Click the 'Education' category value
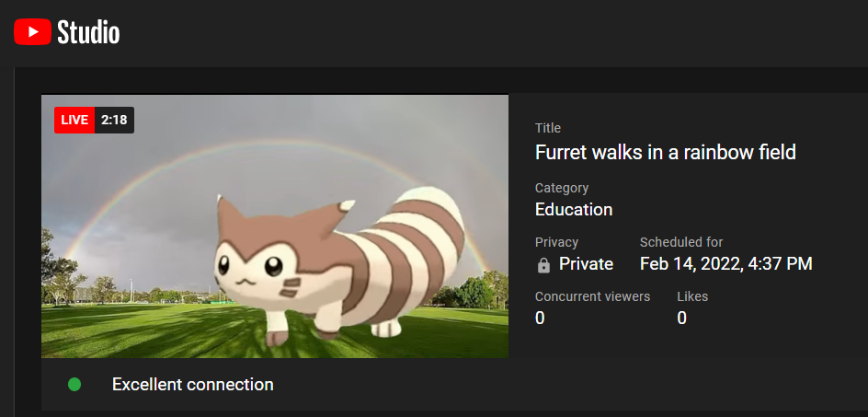 (x=574, y=210)
